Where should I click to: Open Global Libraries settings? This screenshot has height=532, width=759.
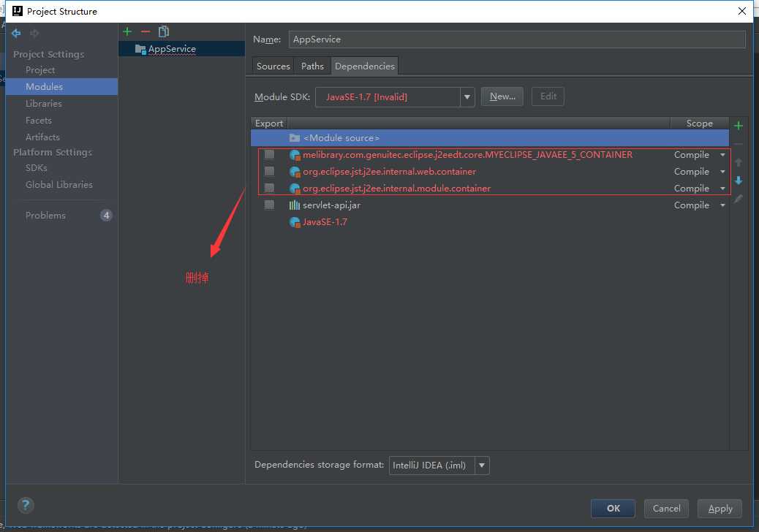(59, 185)
